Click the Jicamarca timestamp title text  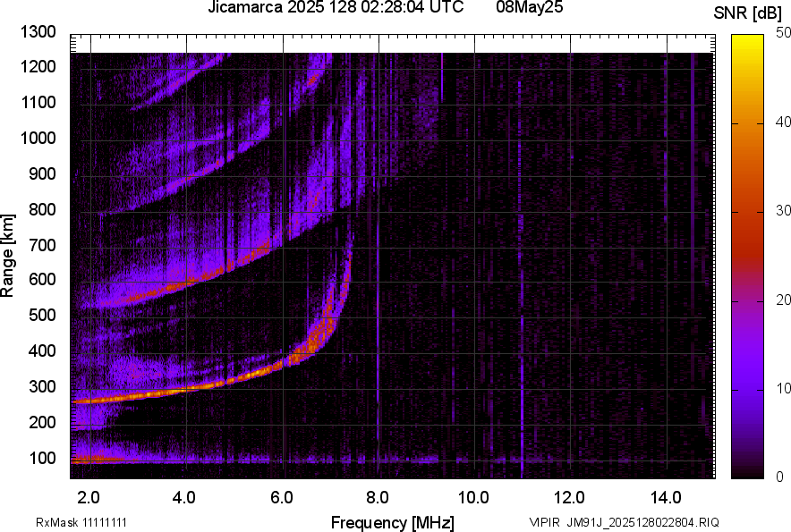point(336,7)
